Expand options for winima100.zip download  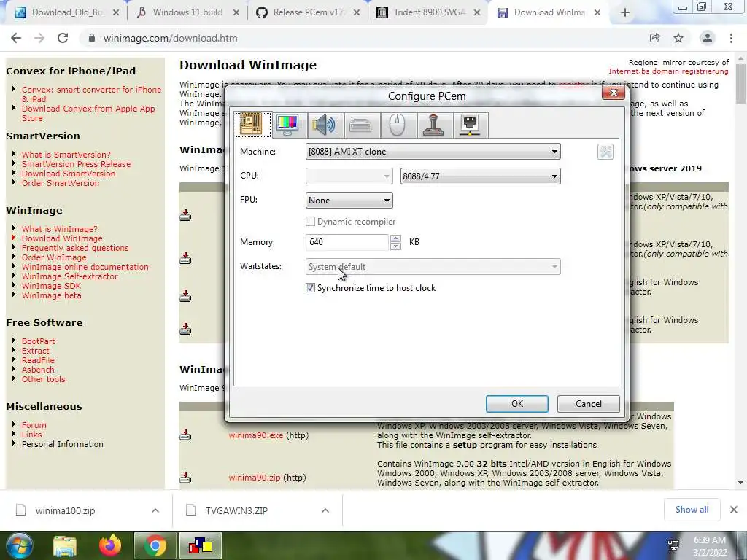tap(155, 510)
